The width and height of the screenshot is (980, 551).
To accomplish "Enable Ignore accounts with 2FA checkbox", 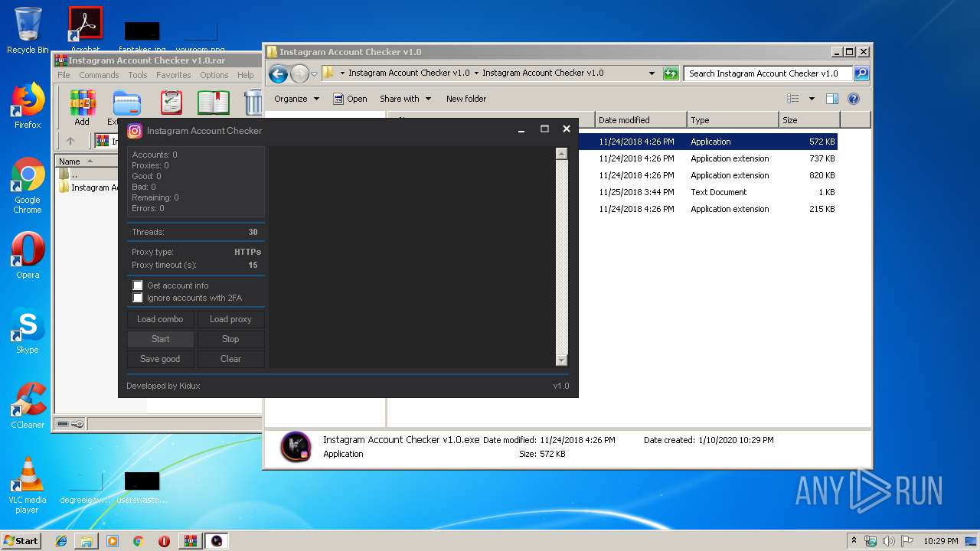I will pyautogui.click(x=138, y=298).
